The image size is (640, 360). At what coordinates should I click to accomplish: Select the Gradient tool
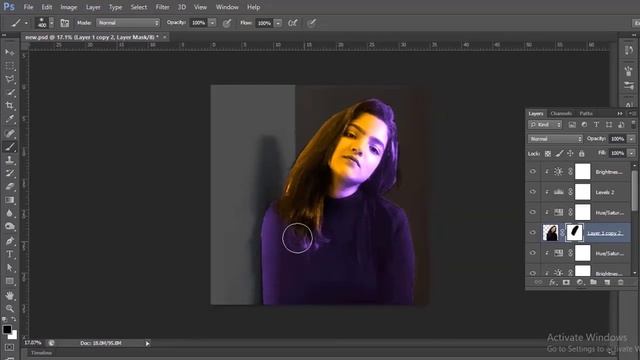click(x=10, y=200)
